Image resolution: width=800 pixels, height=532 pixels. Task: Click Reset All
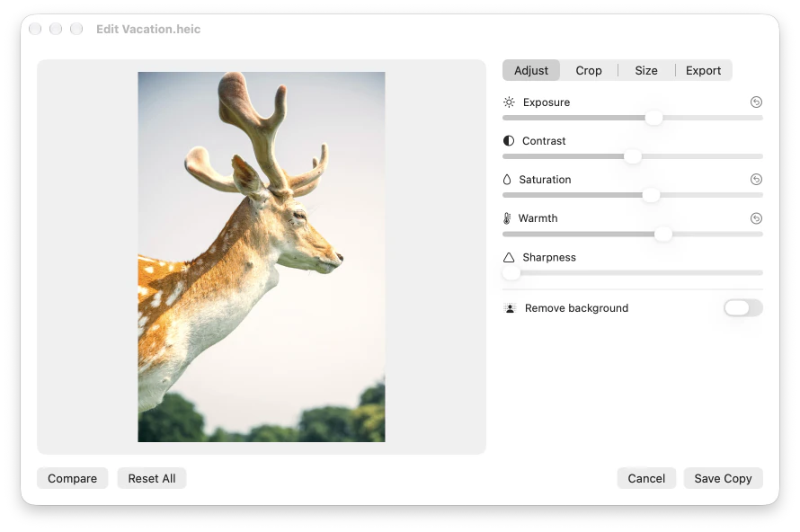pyautogui.click(x=152, y=478)
